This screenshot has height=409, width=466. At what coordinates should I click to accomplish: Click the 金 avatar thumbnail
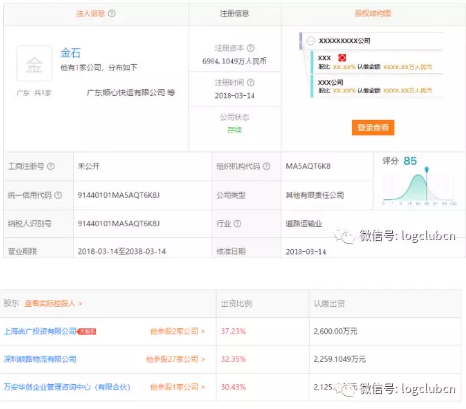pyautogui.click(x=35, y=64)
